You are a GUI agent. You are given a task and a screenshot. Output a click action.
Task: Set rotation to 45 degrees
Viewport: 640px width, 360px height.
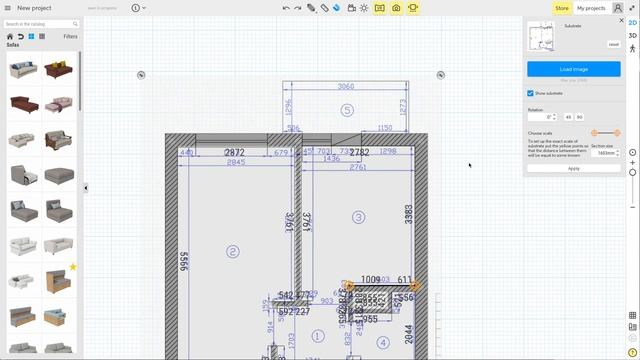(x=568, y=117)
